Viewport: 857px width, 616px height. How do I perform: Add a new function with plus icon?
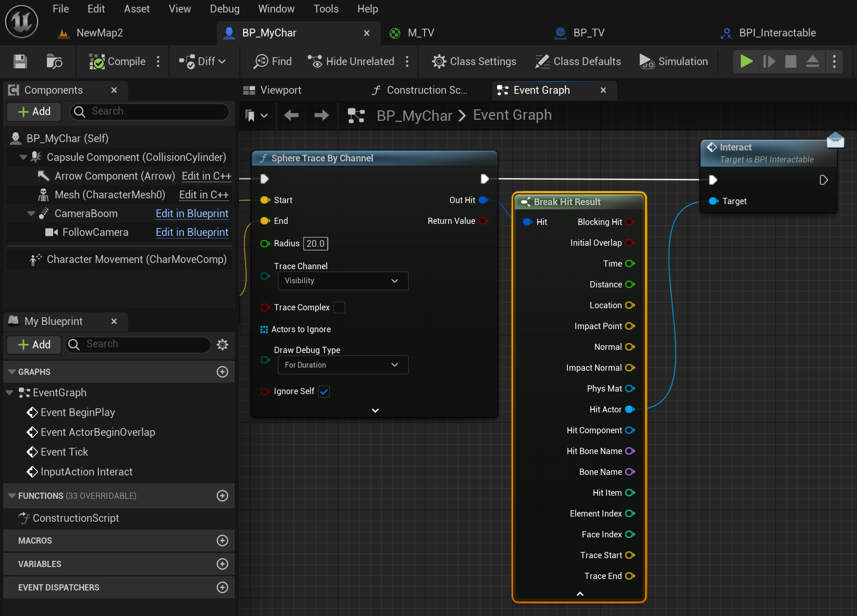tap(222, 496)
